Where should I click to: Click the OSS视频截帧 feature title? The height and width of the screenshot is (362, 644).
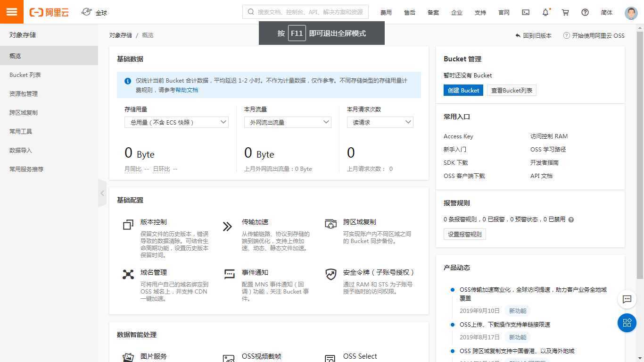(x=262, y=356)
